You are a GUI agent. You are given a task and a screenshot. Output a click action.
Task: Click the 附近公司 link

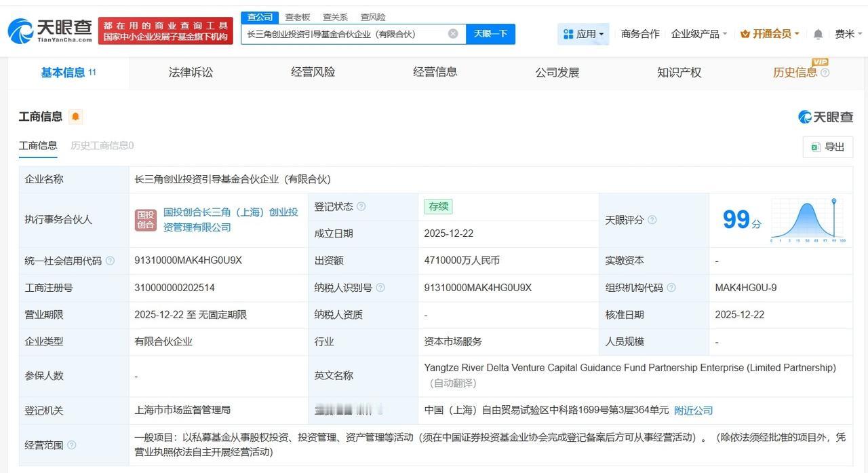[693, 410]
